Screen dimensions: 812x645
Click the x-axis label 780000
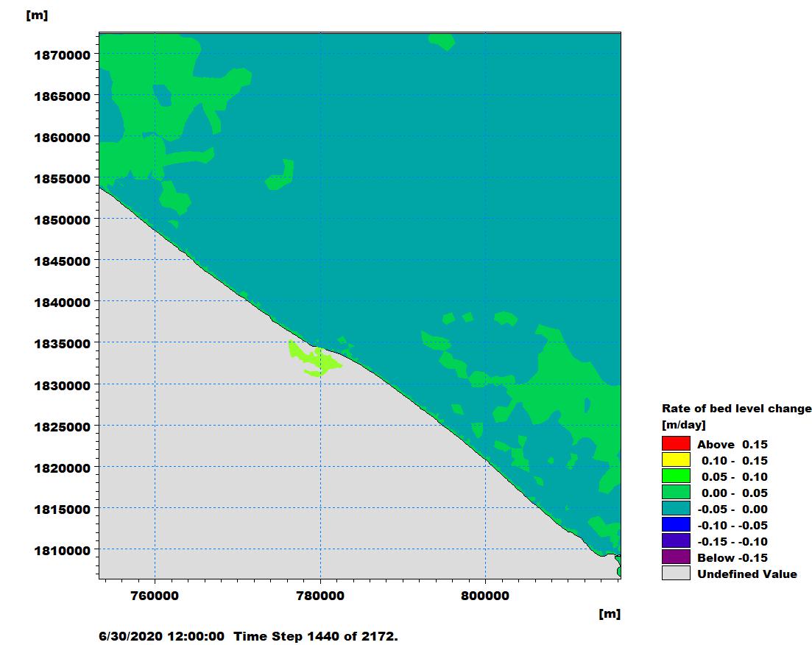coord(320,596)
